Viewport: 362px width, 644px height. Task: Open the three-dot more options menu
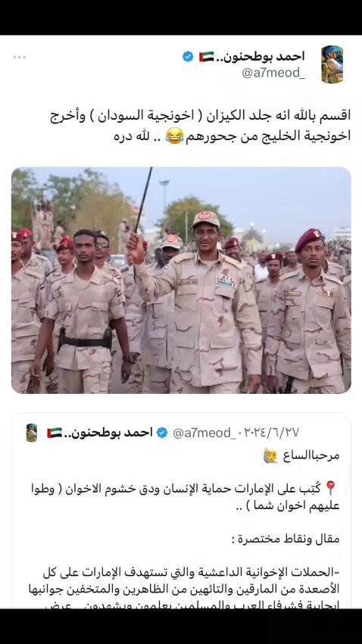tap(19, 57)
